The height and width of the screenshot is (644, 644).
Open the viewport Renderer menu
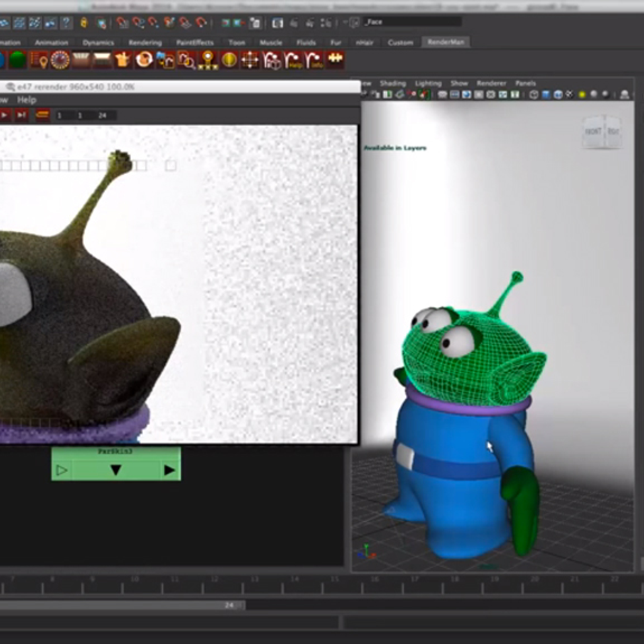point(491,83)
